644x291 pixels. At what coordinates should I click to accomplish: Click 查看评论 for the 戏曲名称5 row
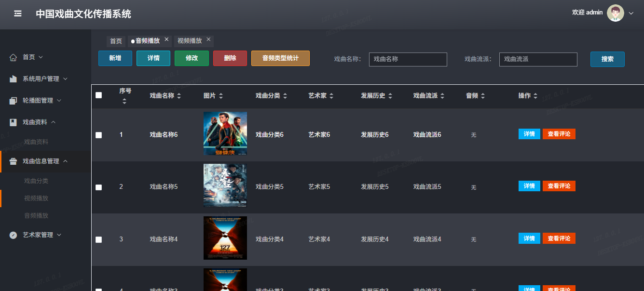coord(559,186)
